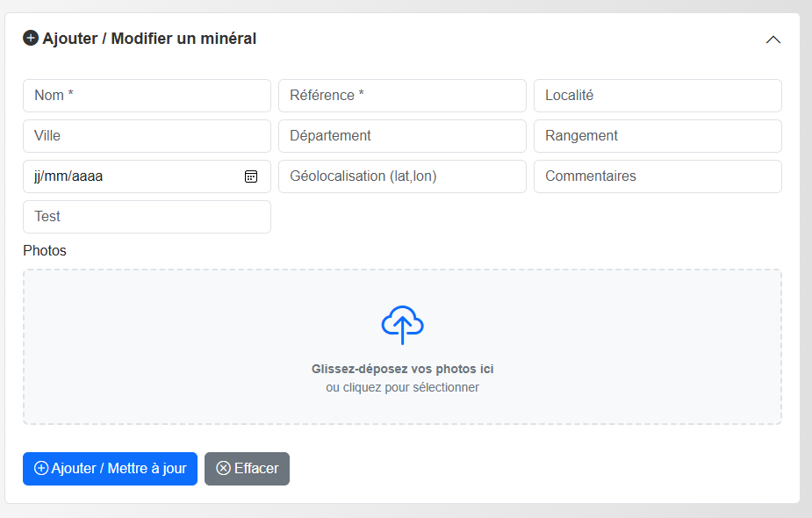Focus the Géolocalisation (lat,lon) field
This screenshot has height=518, width=812.
click(402, 176)
